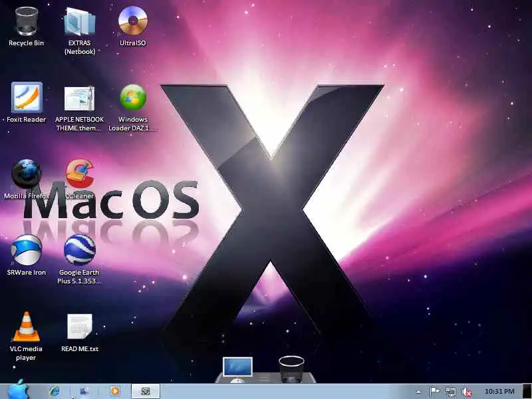
Task: Switch to the active taskbar window button
Action: 146,391
